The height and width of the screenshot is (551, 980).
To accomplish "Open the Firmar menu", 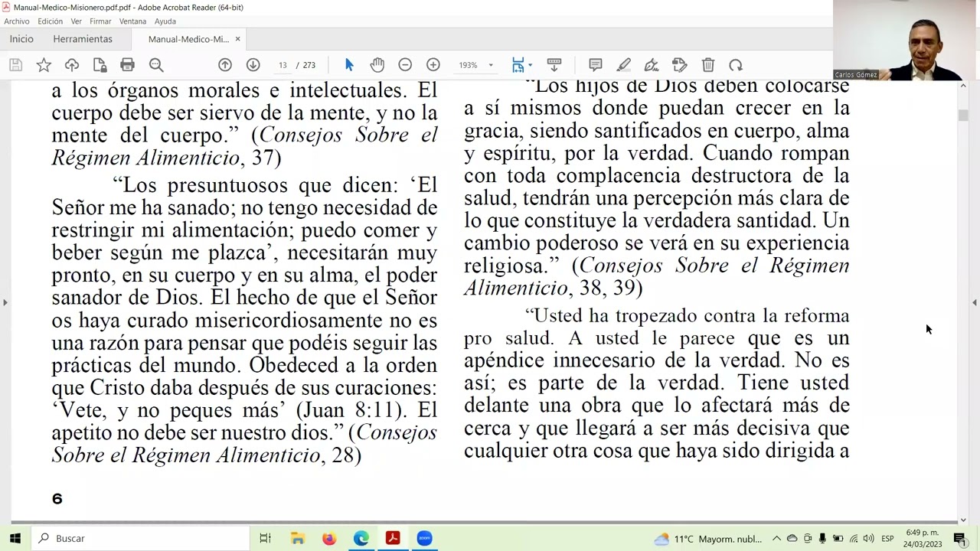I will tap(100, 21).
